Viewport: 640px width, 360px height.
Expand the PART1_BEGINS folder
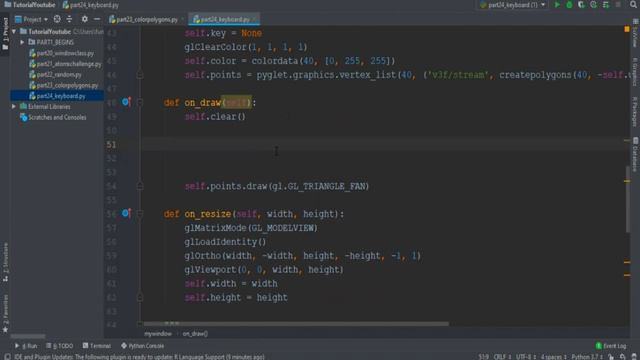pos(22,42)
